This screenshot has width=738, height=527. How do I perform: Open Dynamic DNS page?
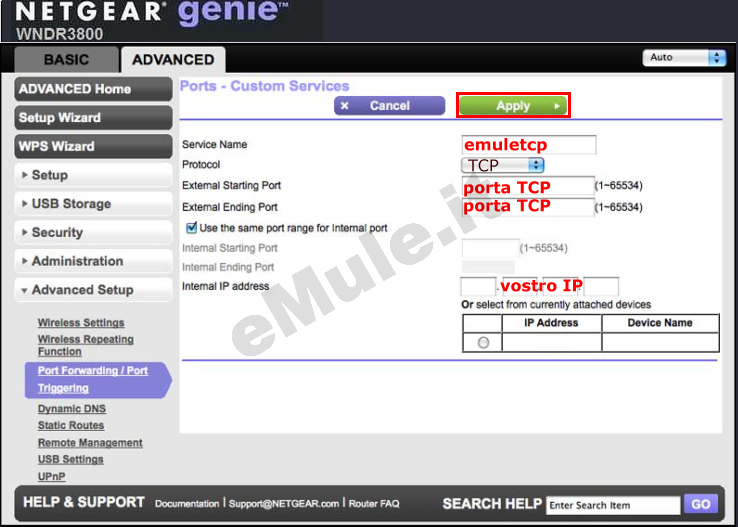(72, 408)
